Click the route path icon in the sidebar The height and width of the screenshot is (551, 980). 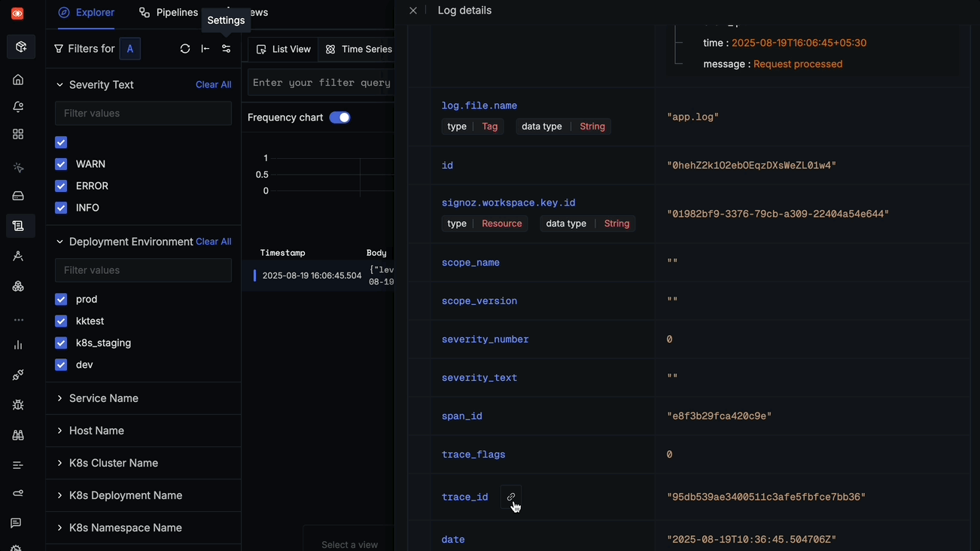(18, 493)
